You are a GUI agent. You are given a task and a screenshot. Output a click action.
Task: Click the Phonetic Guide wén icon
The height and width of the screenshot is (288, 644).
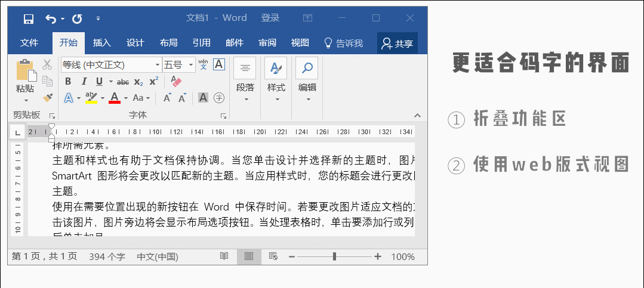pos(203,64)
